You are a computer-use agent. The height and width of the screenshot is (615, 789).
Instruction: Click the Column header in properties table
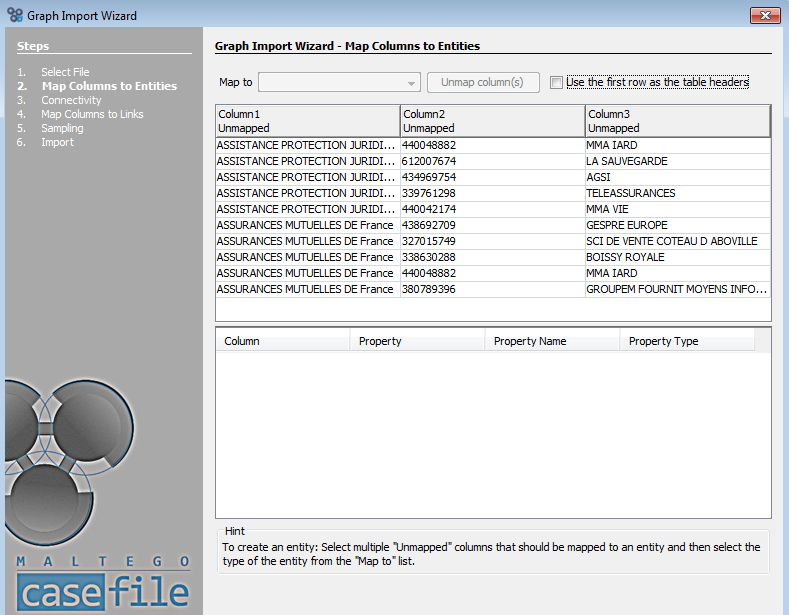point(283,341)
